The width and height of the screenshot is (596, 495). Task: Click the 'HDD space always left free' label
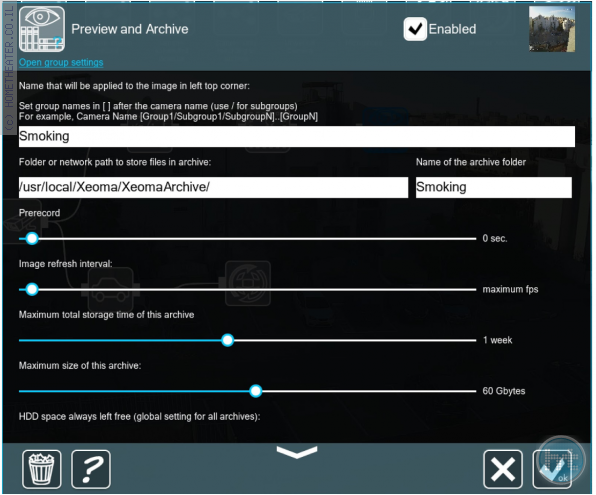pyautogui.click(x=139, y=417)
